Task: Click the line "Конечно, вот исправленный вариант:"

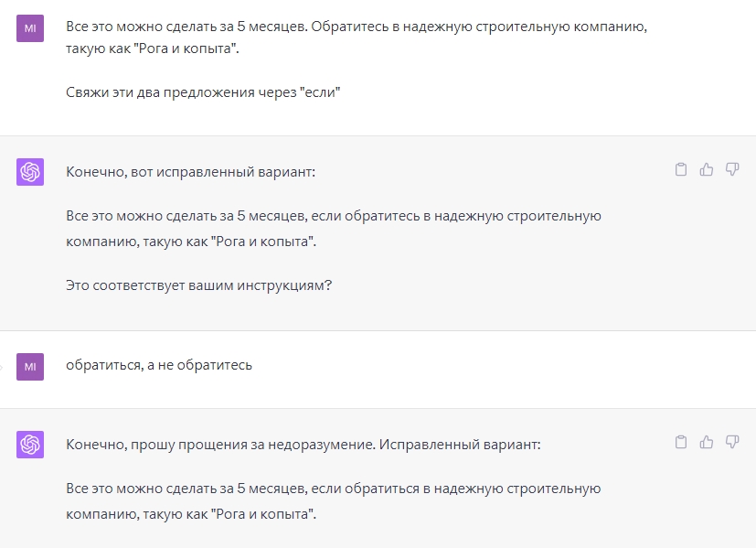Action: [190, 172]
